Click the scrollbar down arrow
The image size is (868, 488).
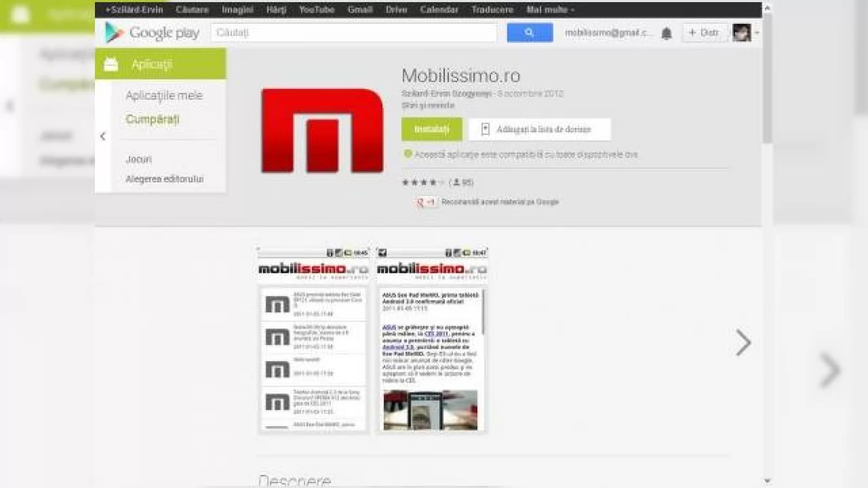[767, 480]
